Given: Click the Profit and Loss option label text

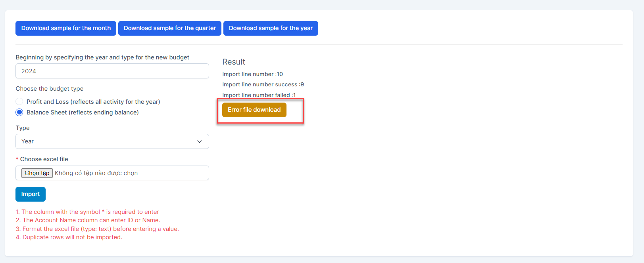Looking at the screenshot, I should 93,102.
